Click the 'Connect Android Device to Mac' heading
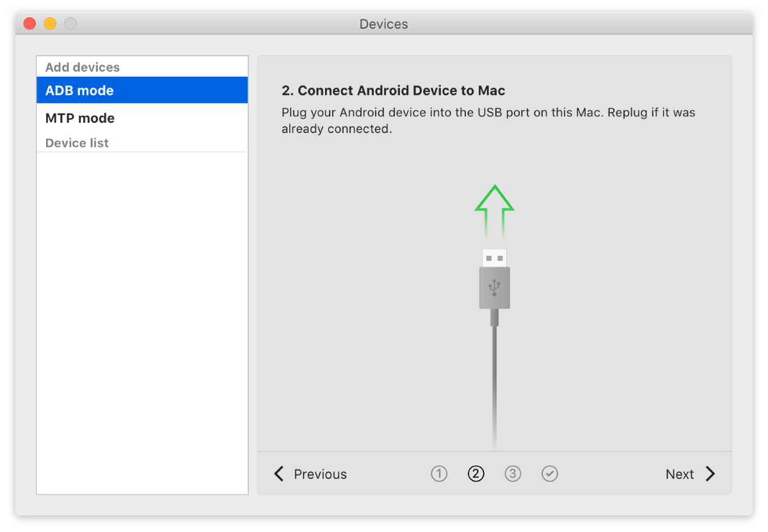The width and height of the screenshot is (768, 532). coord(394,91)
